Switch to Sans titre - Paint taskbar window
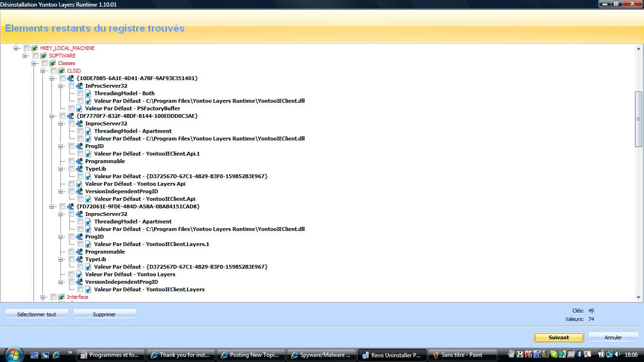Viewport: 644px width, 362px height. (462, 355)
